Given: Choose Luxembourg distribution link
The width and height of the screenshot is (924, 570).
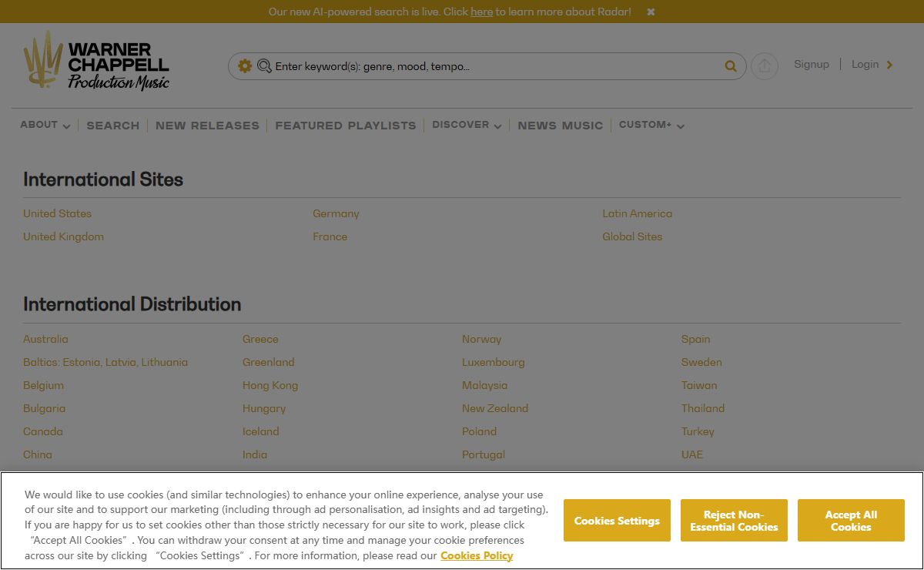Looking at the screenshot, I should pos(493,362).
